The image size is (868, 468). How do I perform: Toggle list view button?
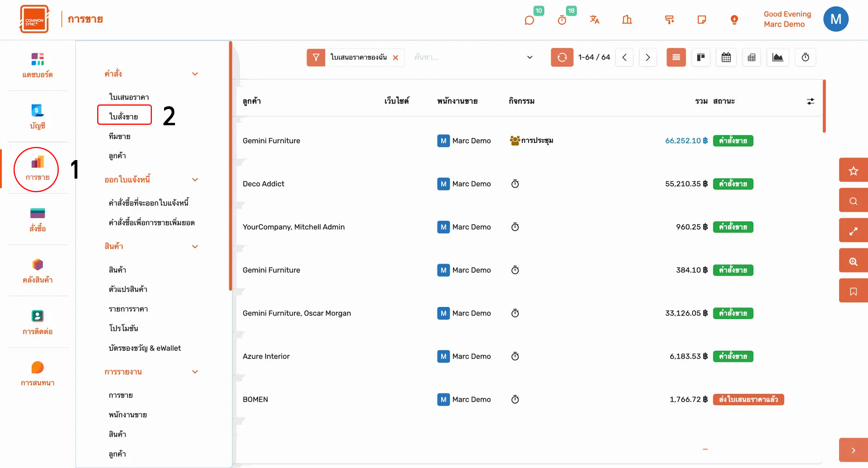pos(676,57)
